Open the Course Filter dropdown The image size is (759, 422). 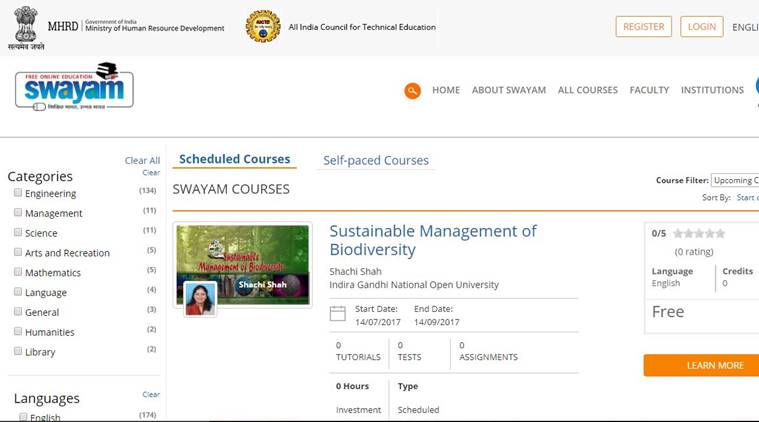click(x=734, y=181)
